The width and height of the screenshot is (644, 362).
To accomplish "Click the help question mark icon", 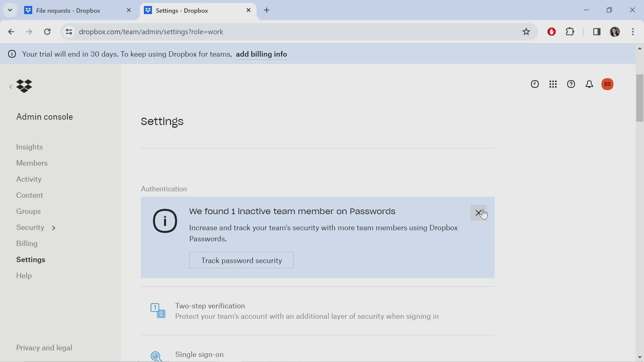I will pyautogui.click(x=571, y=83).
